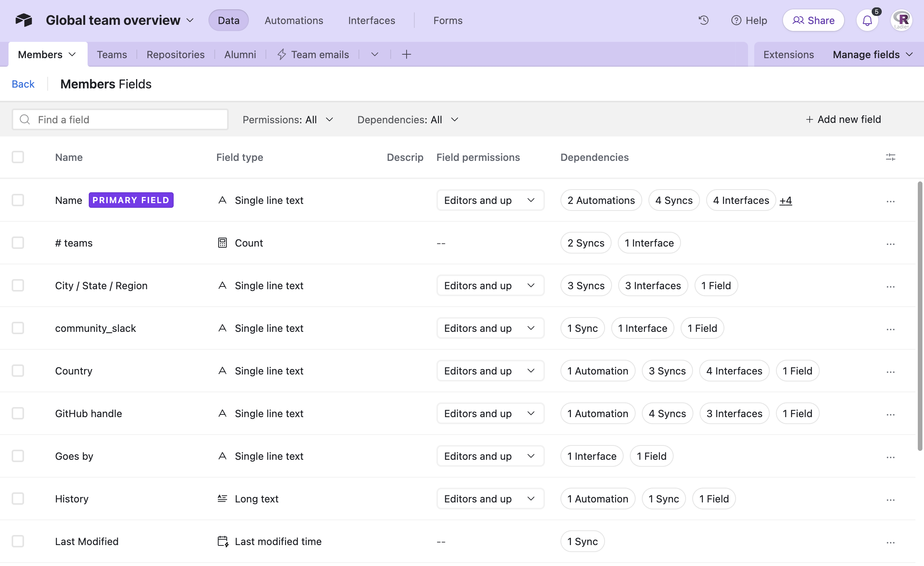Click the Airtable logo icon

click(x=24, y=20)
